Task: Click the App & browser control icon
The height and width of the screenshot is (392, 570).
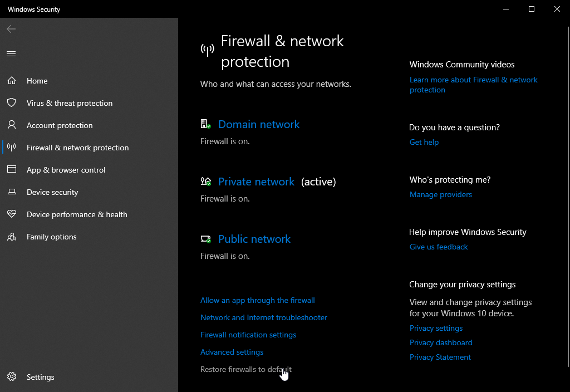Action: point(12,170)
